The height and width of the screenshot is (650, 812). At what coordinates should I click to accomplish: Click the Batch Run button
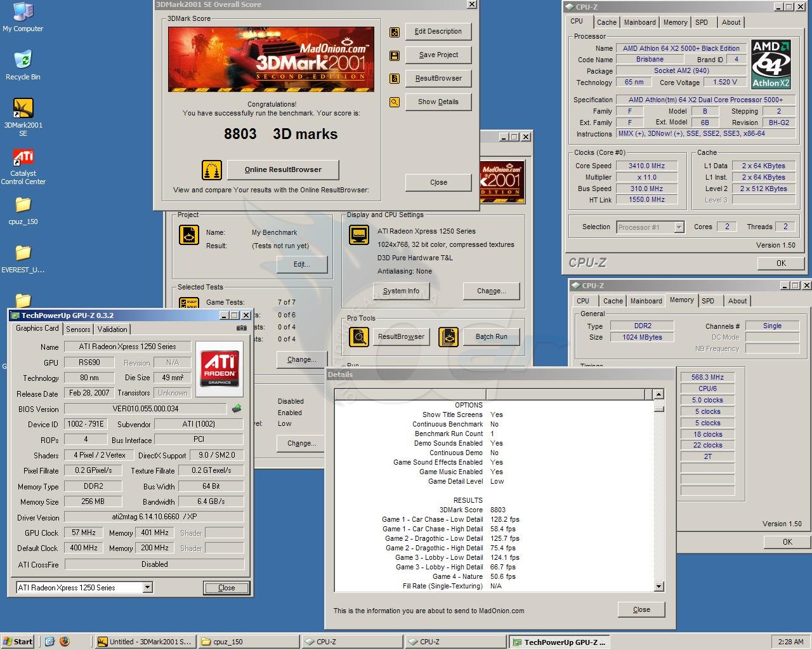492,336
